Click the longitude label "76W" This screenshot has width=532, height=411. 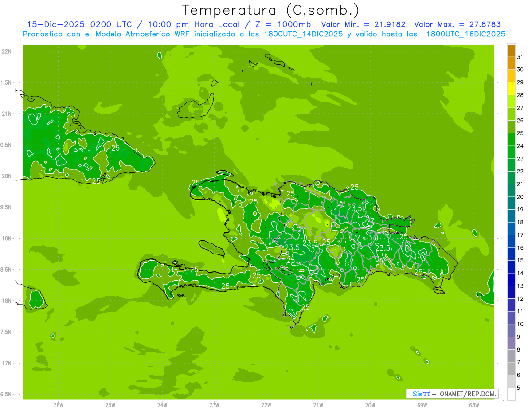[58, 405]
